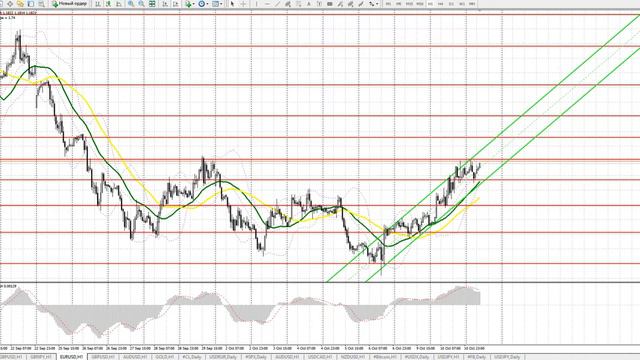Select the crosshair tool
The image size is (640, 360).
pyautogui.click(x=243, y=4)
